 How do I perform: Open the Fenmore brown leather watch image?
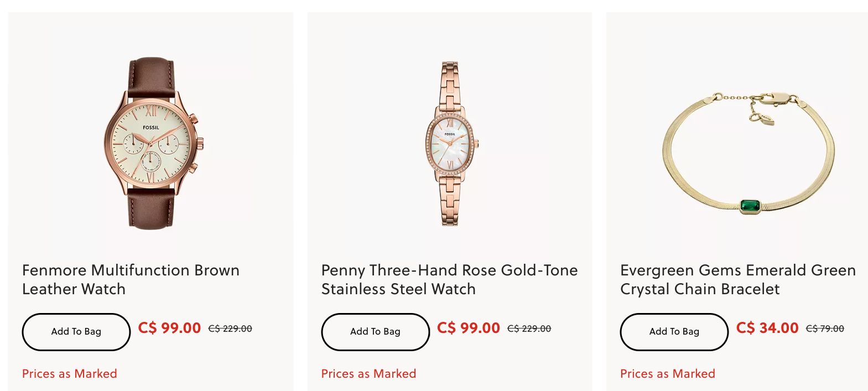pos(151,143)
